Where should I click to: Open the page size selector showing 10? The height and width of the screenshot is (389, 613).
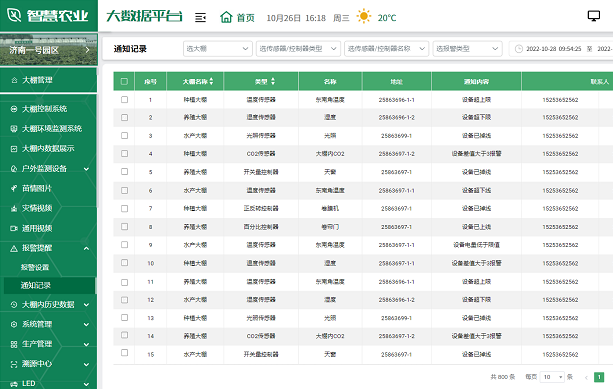[x=552, y=377]
